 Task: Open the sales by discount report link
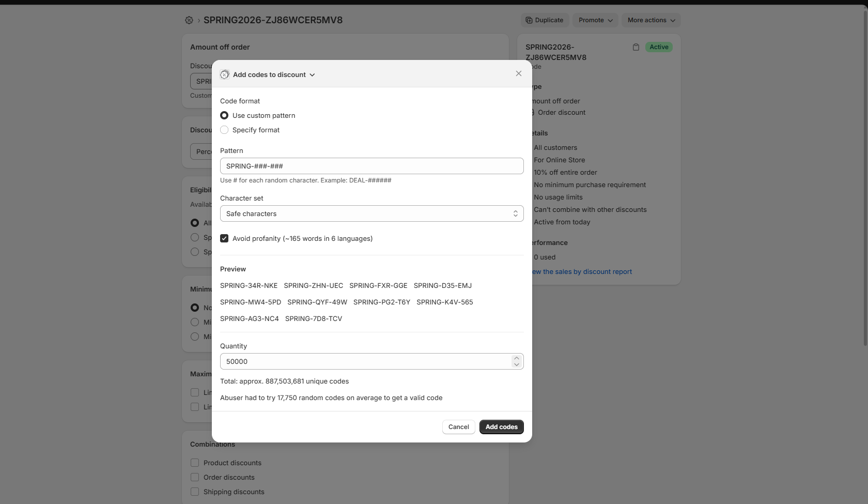click(582, 271)
